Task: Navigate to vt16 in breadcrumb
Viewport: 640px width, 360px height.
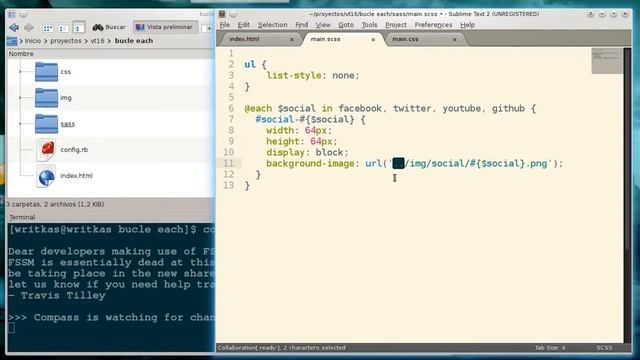Action: click(x=97, y=41)
